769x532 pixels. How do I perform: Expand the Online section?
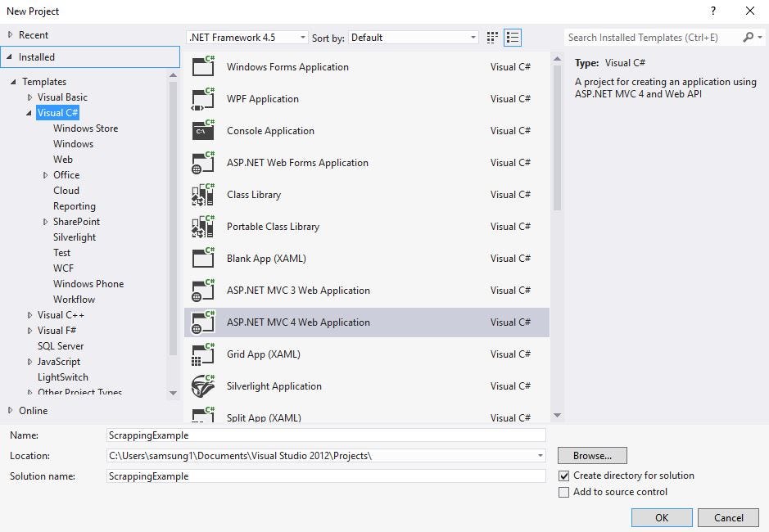(x=10, y=410)
